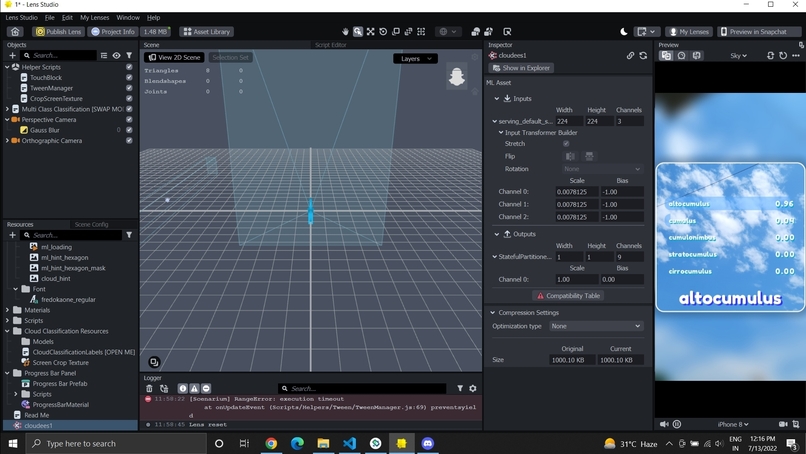Viewport: 806px width, 454px height.
Task: Open the Rotation dropdown
Action: click(602, 169)
